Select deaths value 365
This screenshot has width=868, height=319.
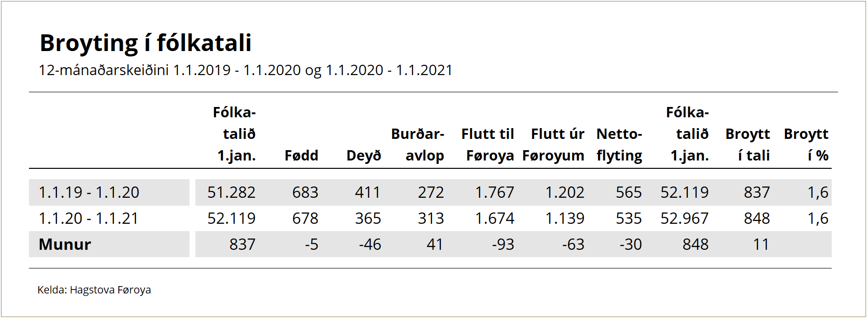tap(368, 218)
